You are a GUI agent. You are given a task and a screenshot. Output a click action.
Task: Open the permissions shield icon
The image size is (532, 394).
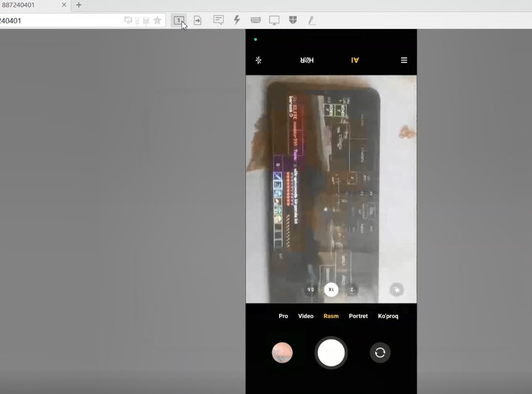[x=293, y=20]
